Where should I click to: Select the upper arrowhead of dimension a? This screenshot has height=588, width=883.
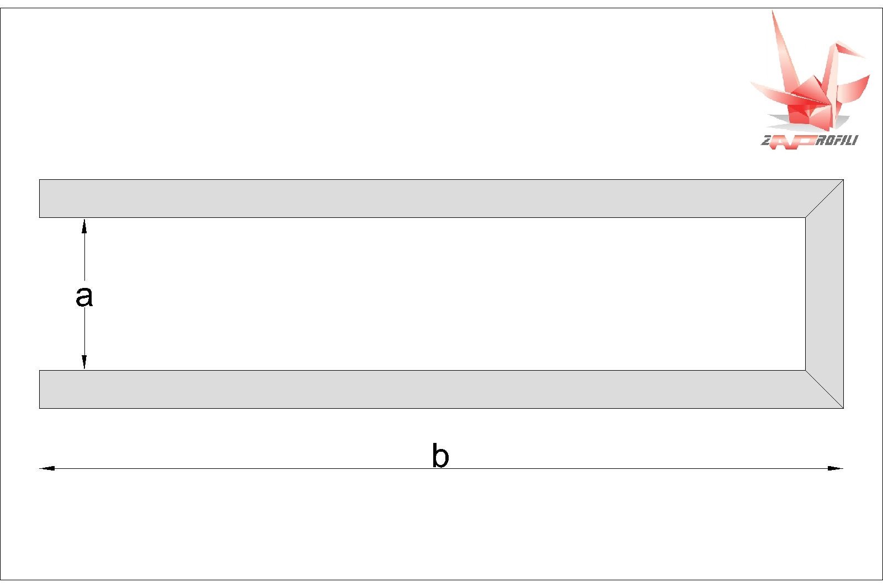(84, 226)
